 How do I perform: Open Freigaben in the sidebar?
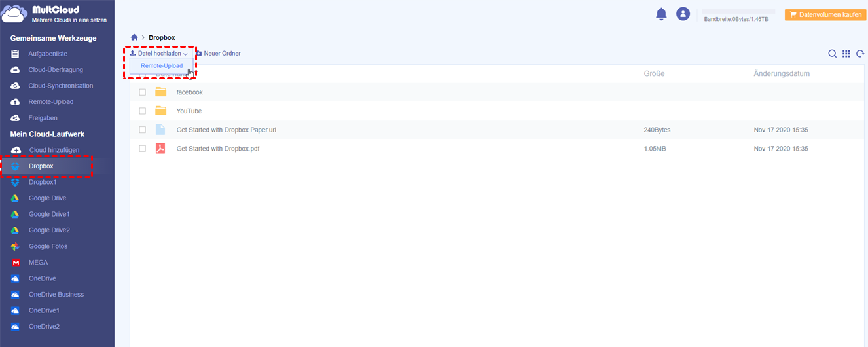point(43,118)
